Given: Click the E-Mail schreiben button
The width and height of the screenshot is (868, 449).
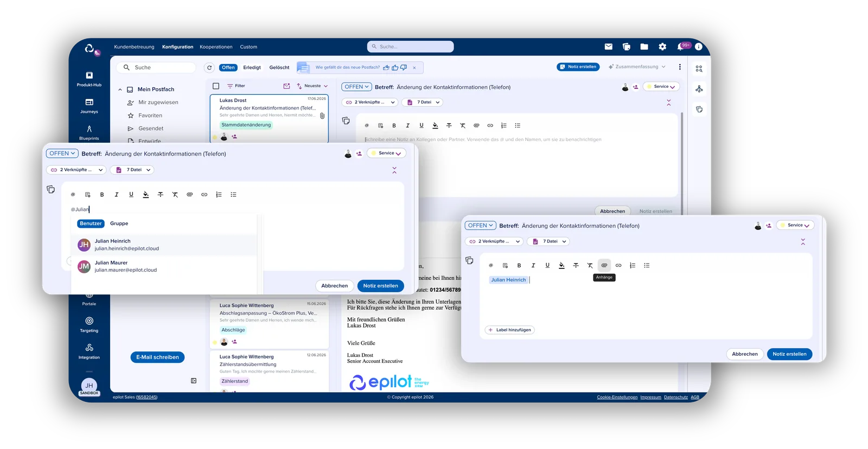Looking at the screenshot, I should point(157,357).
